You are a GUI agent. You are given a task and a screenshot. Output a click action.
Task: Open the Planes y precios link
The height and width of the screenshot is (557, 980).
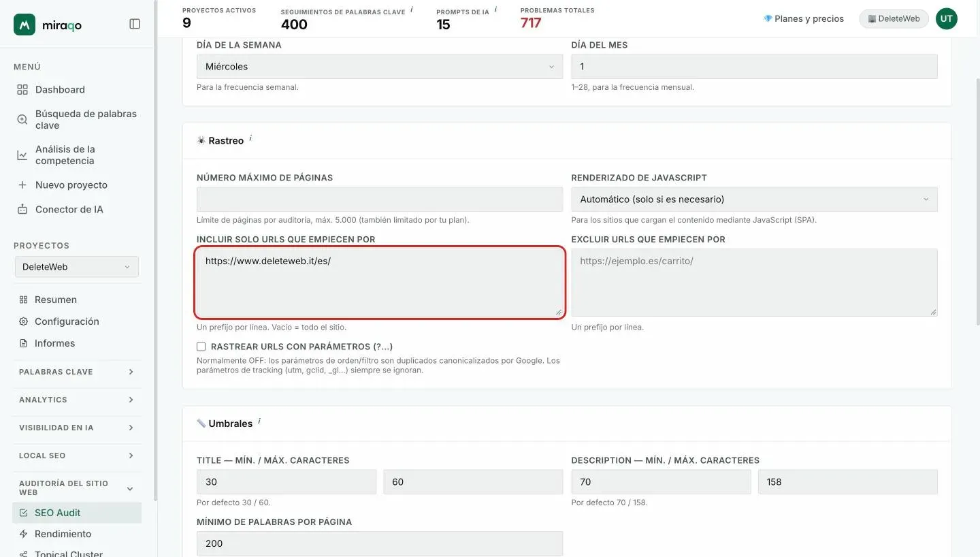pyautogui.click(x=804, y=19)
